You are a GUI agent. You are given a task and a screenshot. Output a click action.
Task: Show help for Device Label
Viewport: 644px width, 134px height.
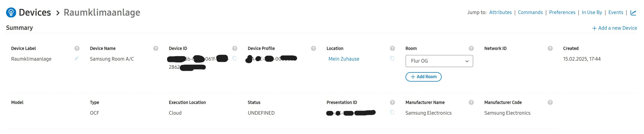77,48
